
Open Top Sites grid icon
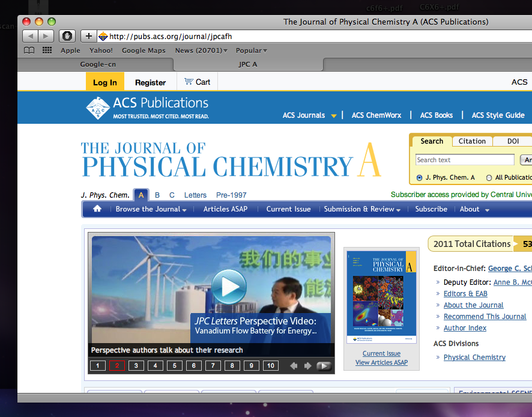point(47,50)
